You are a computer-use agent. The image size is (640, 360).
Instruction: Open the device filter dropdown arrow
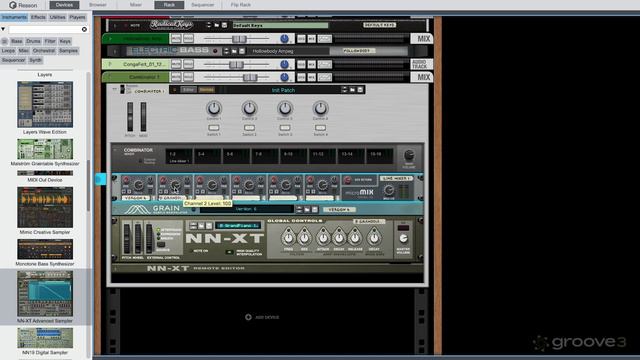click(3, 29)
